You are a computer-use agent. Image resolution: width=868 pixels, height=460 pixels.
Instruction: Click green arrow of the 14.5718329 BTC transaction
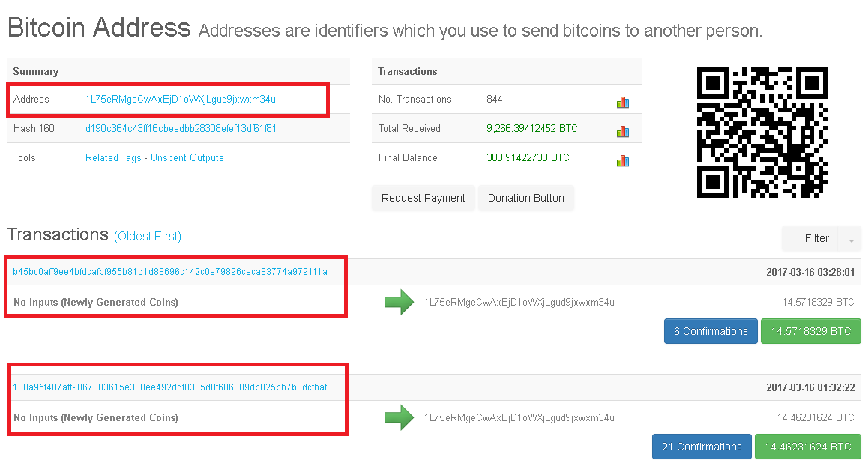pyautogui.click(x=399, y=303)
